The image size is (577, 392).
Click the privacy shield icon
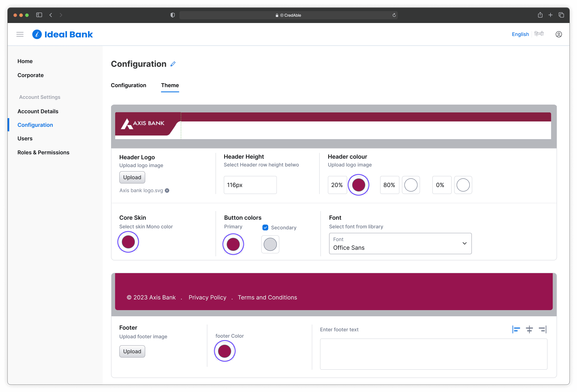pos(173,15)
